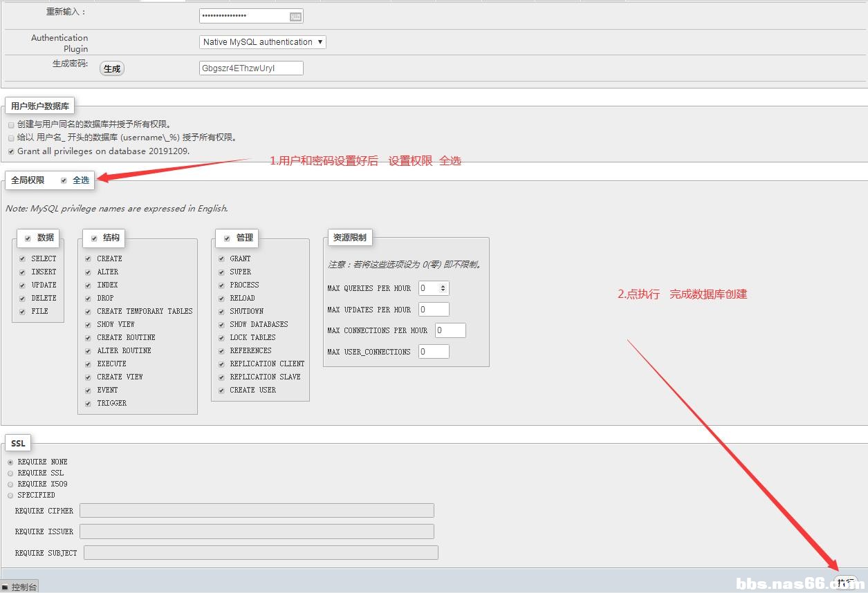Screen dimensions: 868x593
Task: Select the REQUIRE X509 radio option
Action: coord(10,484)
